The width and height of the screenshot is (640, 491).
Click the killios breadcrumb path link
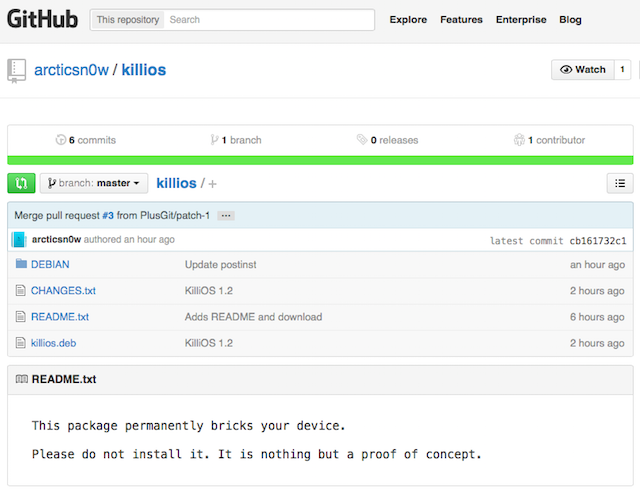tap(176, 183)
